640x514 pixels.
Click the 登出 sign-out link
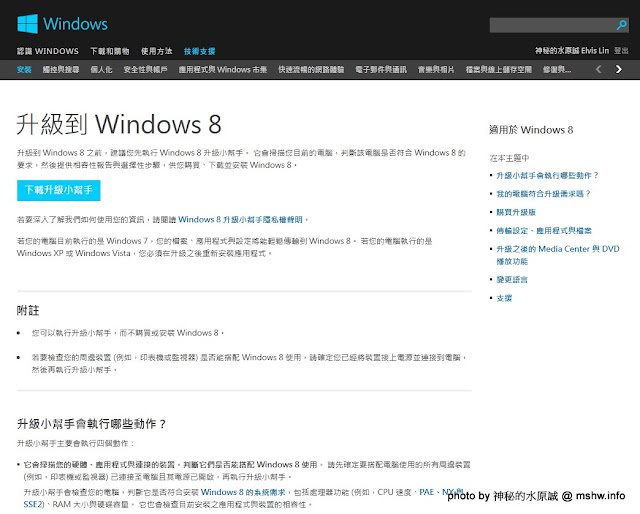coord(621,51)
